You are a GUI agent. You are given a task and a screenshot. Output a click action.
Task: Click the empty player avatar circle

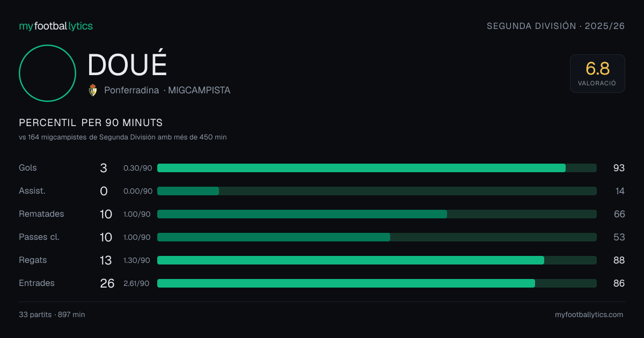point(47,73)
